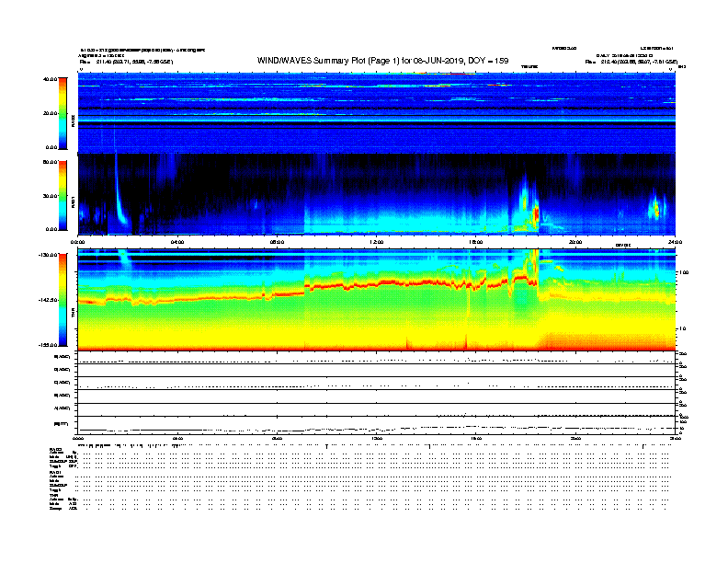Click the 20:00 label under the middle spectrogram
Screen dimensions: 728x563
point(575,242)
